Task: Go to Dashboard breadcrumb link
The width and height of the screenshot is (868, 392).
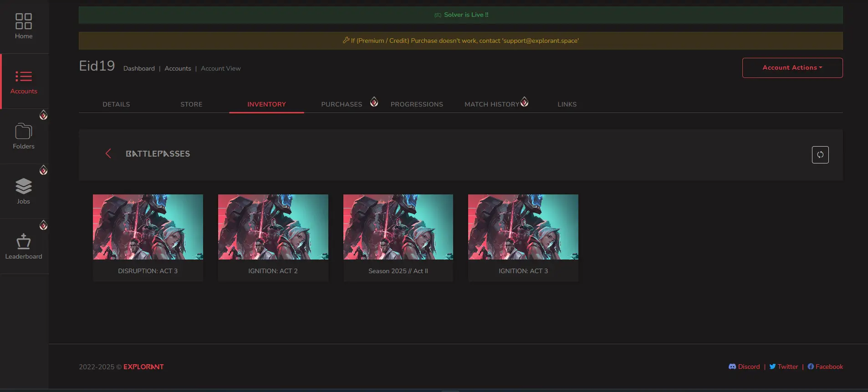Action: 139,68
